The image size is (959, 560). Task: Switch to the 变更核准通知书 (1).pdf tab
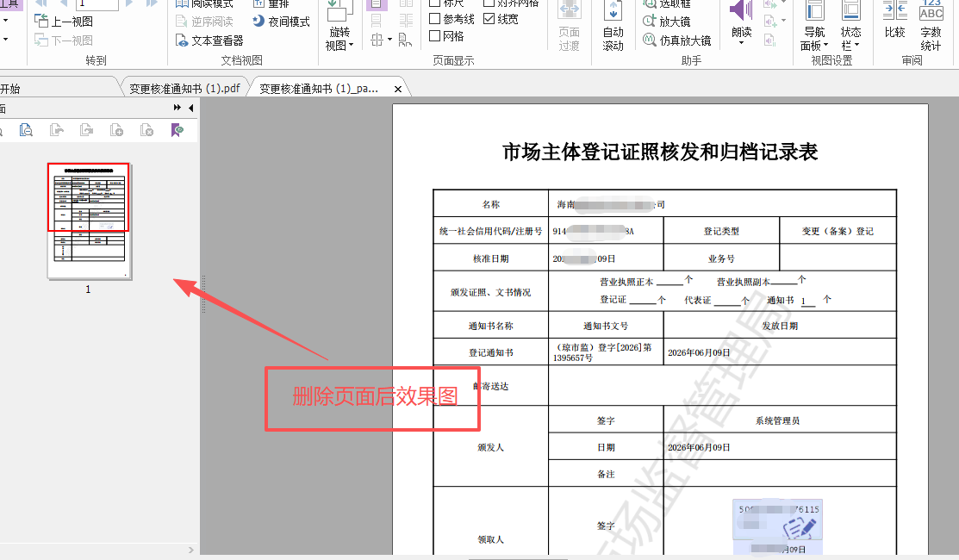pyautogui.click(x=184, y=89)
